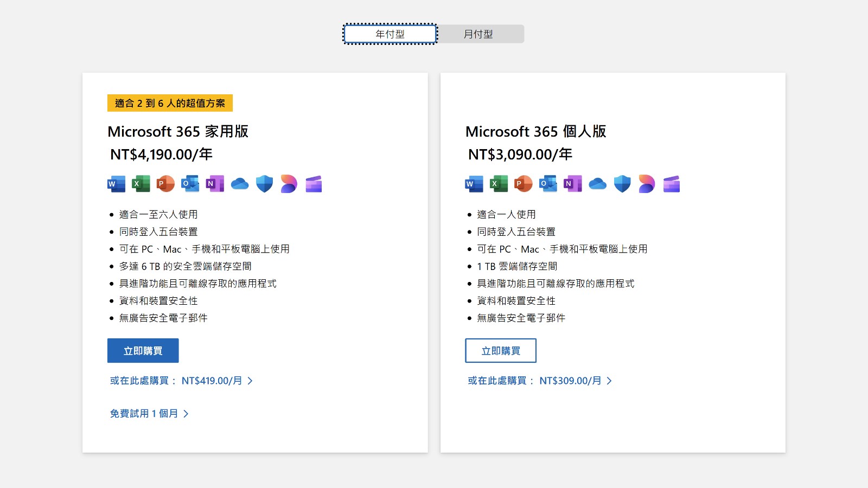
Task: Switch to the 月付型 monthly billing tab
Action: pos(479,34)
